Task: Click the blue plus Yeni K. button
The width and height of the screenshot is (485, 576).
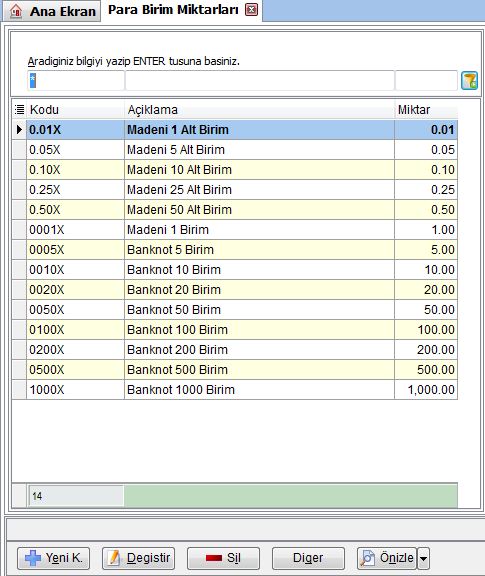Action: (x=54, y=558)
